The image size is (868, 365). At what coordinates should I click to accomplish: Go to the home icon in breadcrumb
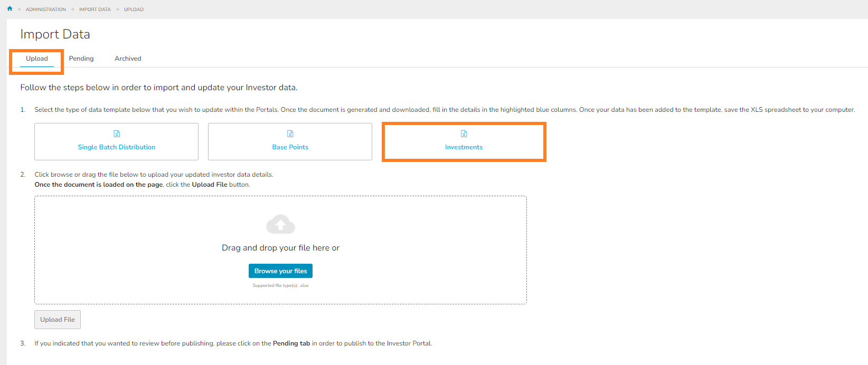10,9
